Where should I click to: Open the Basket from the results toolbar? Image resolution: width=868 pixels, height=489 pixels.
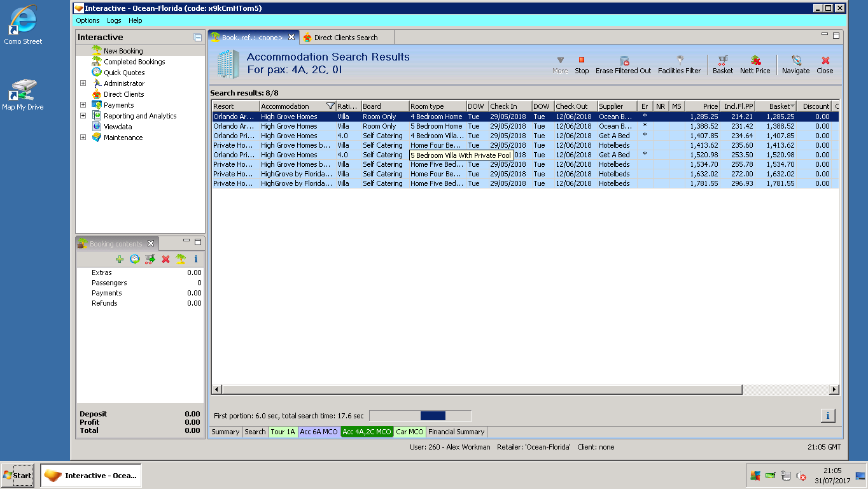[x=723, y=60]
